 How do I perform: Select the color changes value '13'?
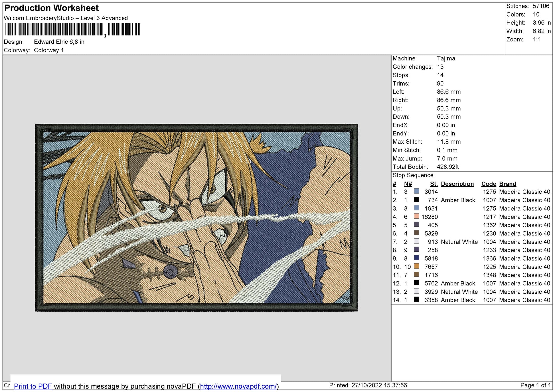pos(440,67)
